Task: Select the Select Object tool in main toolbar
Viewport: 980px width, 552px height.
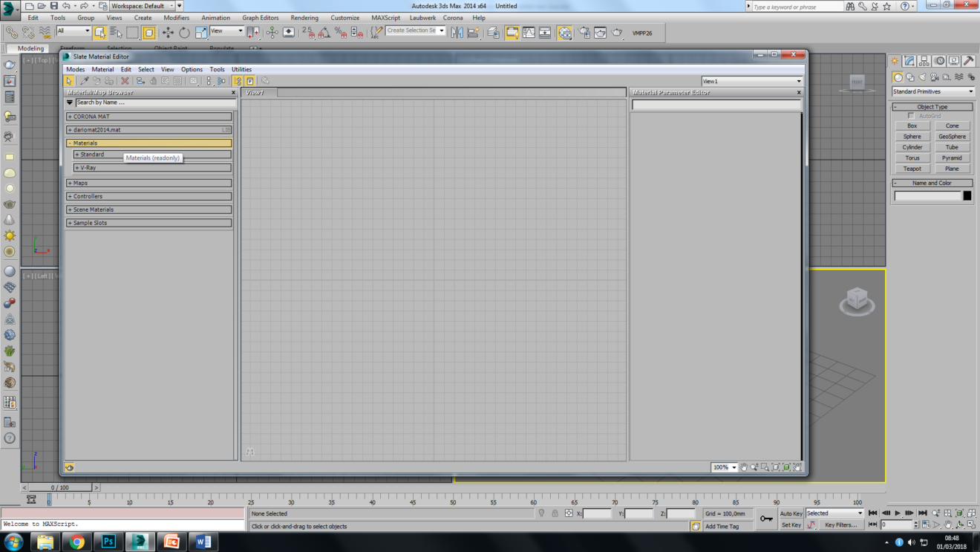Action: click(x=100, y=33)
